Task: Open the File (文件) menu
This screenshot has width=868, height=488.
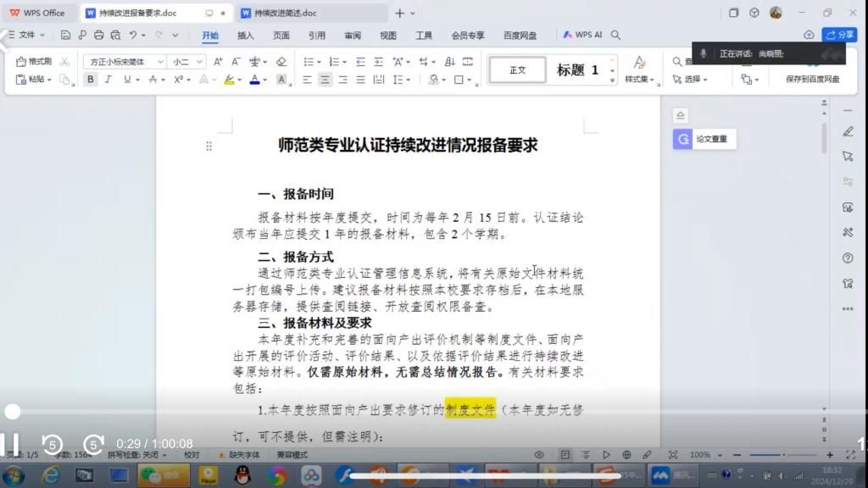Action: coord(25,35)
